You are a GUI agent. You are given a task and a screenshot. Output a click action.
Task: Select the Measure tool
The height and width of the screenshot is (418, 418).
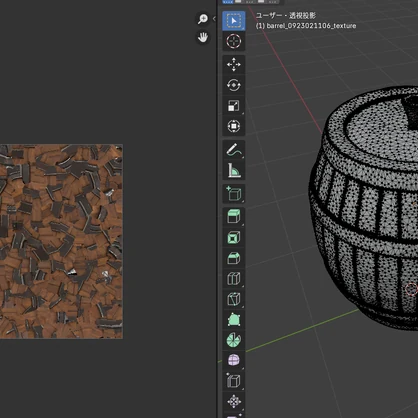coord(234,170)
